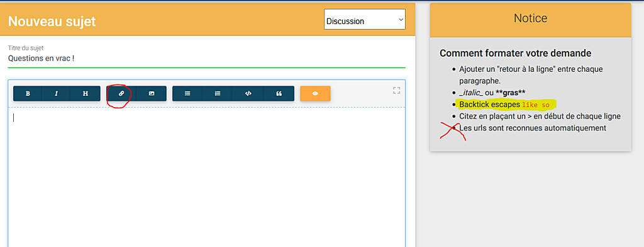Edit the 'Titre du sujet' title field
Viewport: 644px width, 247px height.
[x=206, y=59]
